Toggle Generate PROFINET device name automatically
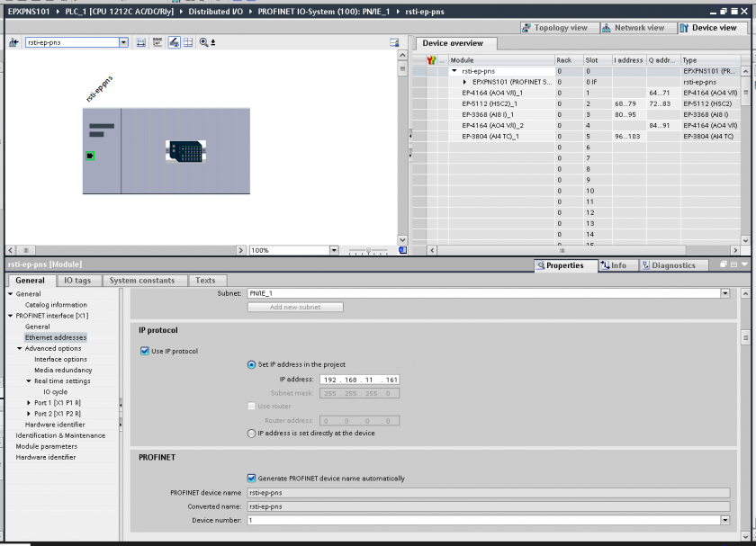 251,478
